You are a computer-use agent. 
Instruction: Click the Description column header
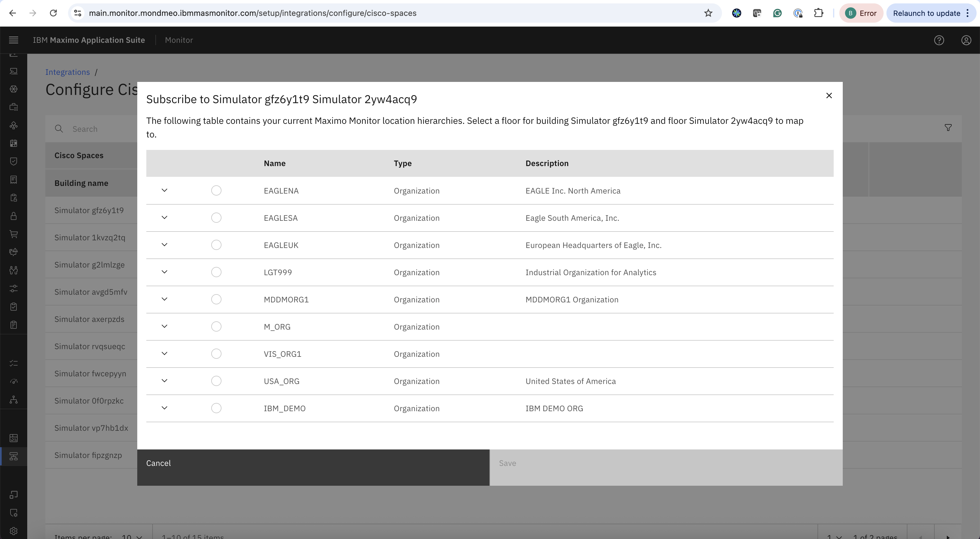point(547,164)
